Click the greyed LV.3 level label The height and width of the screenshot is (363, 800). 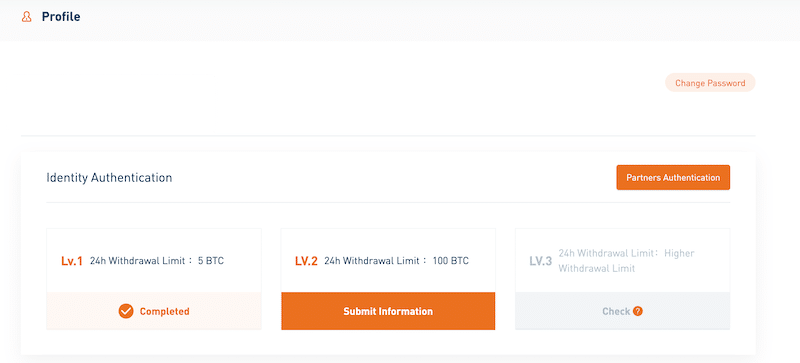point(540,261)
